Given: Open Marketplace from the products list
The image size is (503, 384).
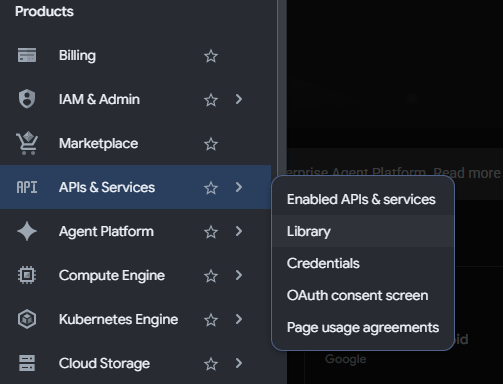Looking at the screenshot, I should [x=98, y=144].
